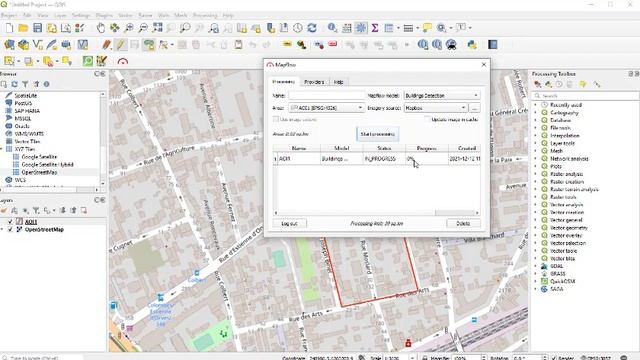
Task: Switch to the Providers tab in Mapflow
Action: pos(314,82)
